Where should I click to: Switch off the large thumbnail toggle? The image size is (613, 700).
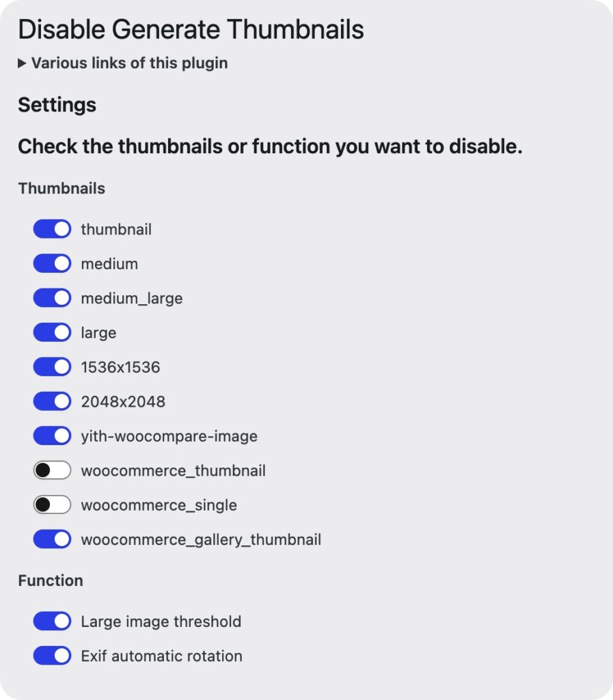click(x=52, y=332)
